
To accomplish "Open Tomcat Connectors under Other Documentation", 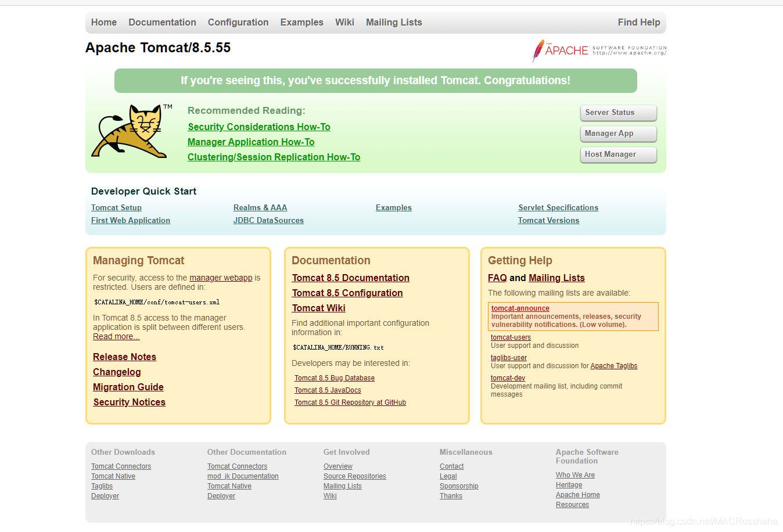I will click(x=237, y=466).
